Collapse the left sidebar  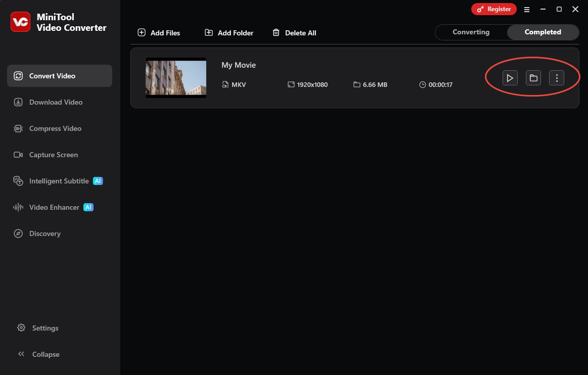[38, 354]
